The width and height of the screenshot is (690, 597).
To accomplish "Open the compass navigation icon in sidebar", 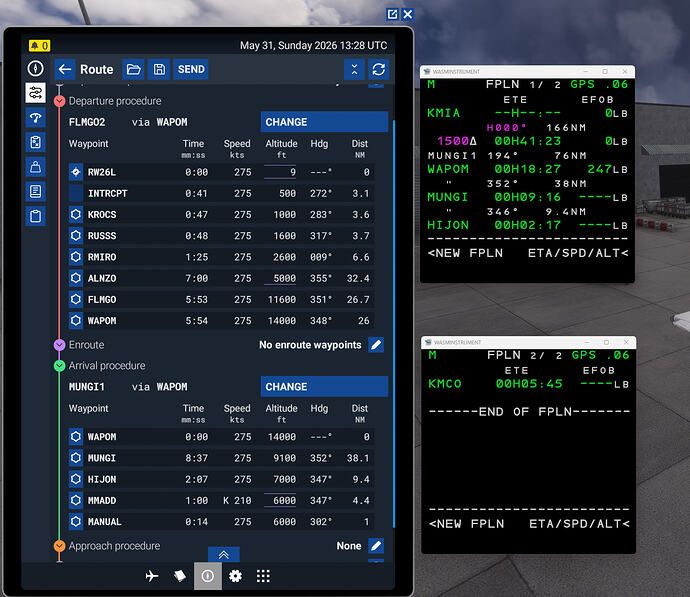I will 36,69.
